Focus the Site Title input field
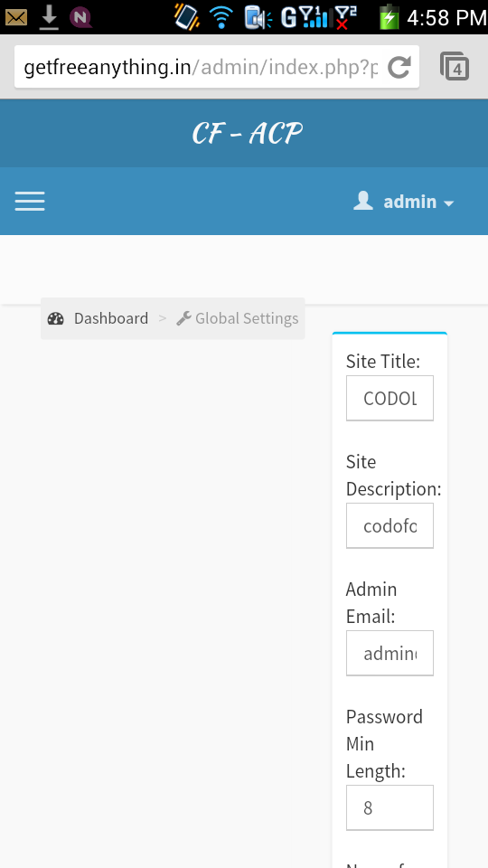 (x=390, y=398)
